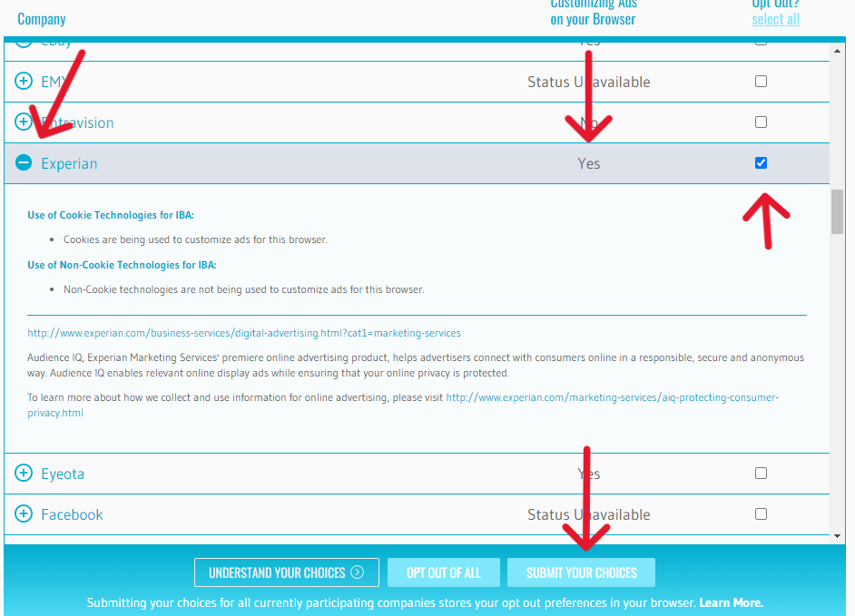The height and width of the screenshot is (616, 855).
Task: Click 'Cookies are being used' bullet text
Action: 196,240
